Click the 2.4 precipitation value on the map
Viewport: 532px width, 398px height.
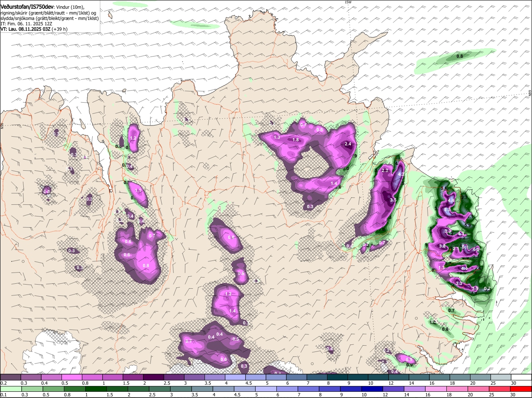pos(348,144)
